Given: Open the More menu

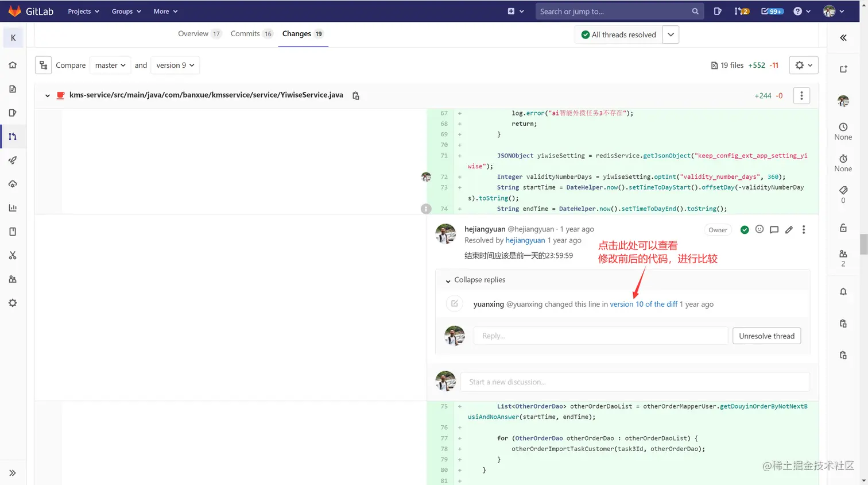Looking at the screenshot, I should tap(165, 11).
